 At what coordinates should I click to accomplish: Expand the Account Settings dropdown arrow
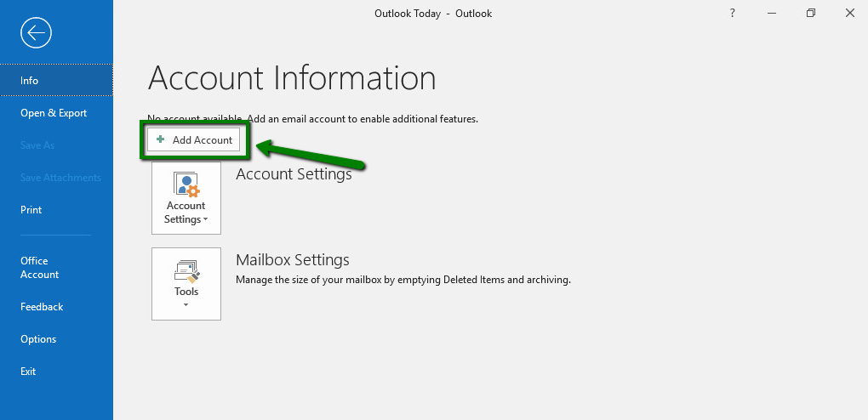tap(204, 220)
